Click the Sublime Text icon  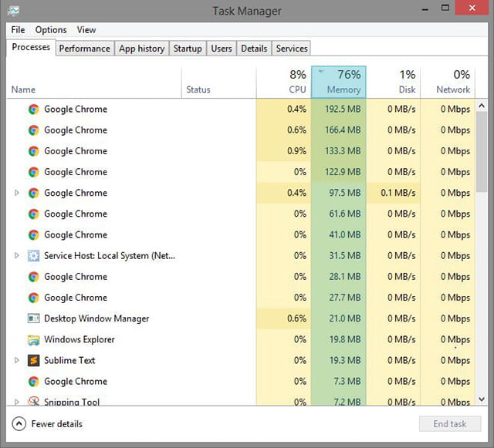tap(33, 360)
